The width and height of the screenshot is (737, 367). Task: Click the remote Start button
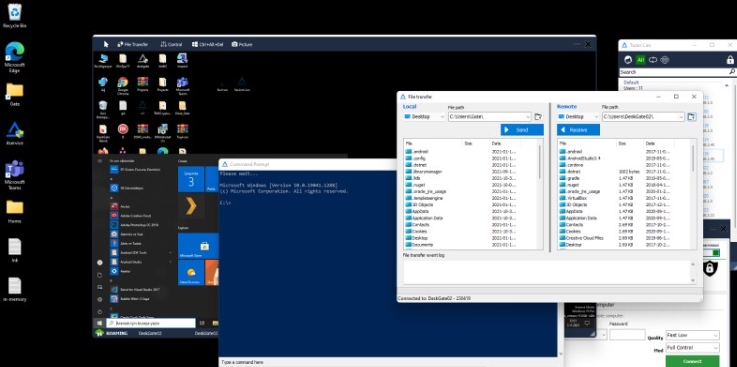click(x=99, y=323)
